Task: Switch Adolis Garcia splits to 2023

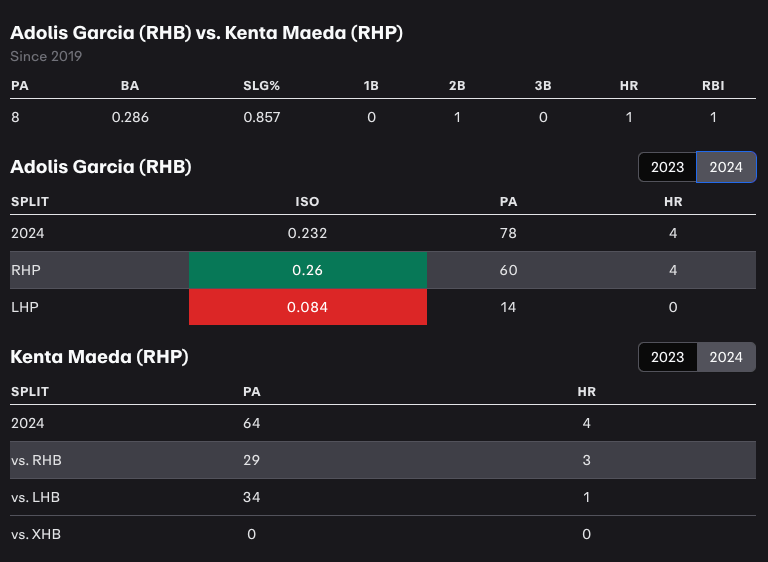Action: pos(667,167)
